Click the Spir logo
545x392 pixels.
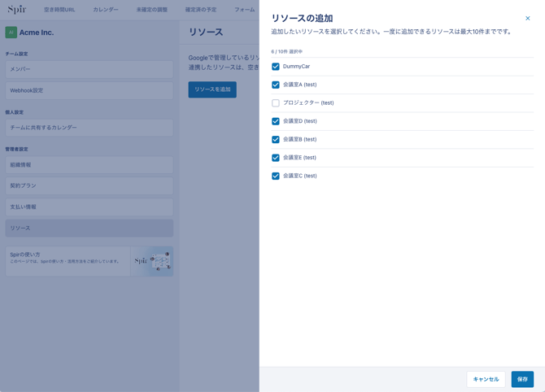pyautogui.click(x=17, y=10)
